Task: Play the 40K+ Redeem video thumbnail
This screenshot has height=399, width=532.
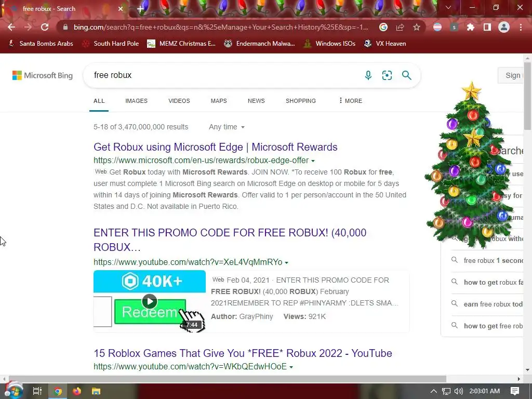Action: point(150,301)
